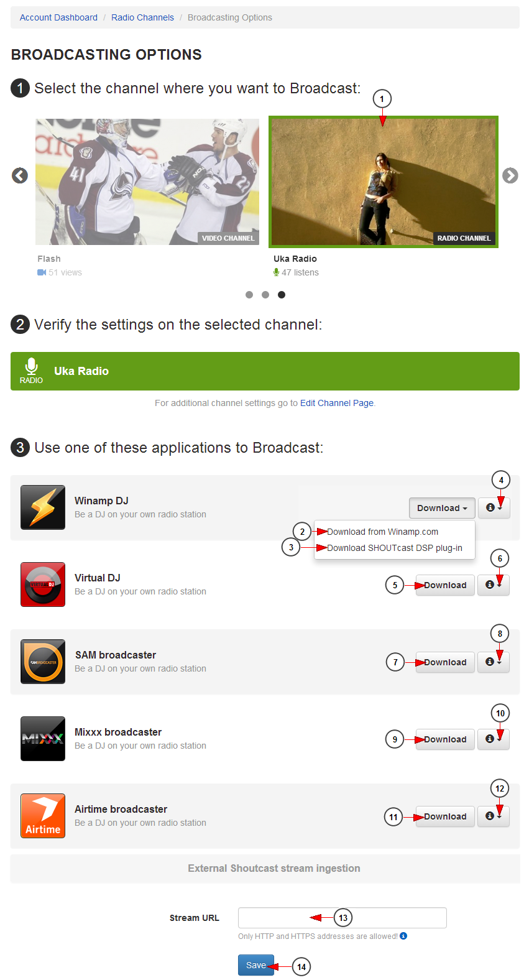Select the third carousel page dot

click(x=282, y=295)
